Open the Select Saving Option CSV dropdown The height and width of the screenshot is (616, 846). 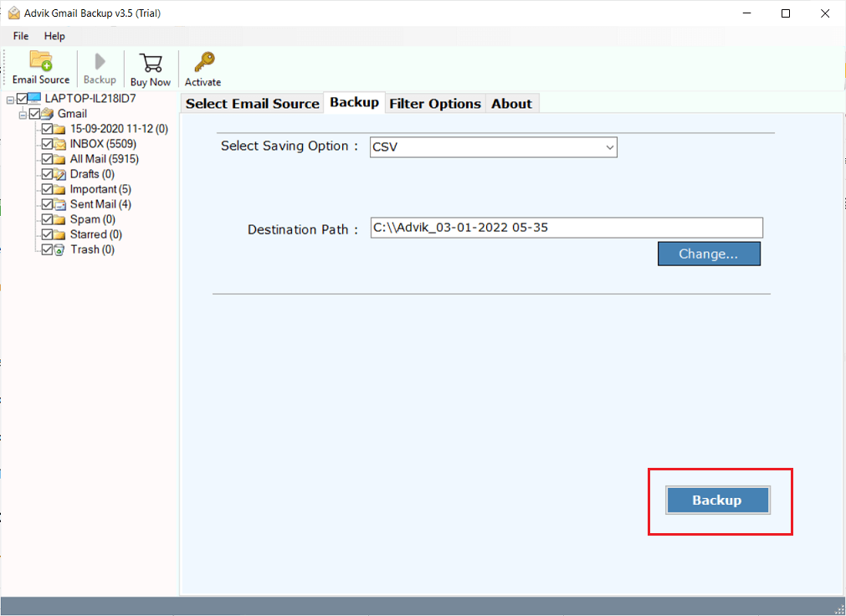(x=493, y=146)
